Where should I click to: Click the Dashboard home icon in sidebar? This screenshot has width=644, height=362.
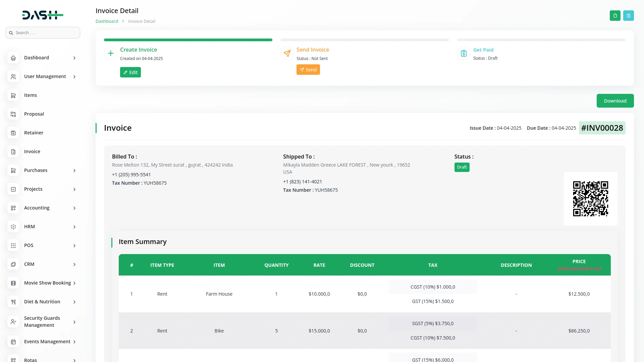point(13,58)
